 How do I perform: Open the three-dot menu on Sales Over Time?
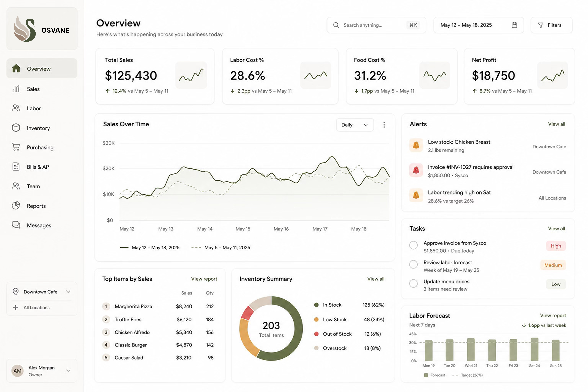(384, 125)
